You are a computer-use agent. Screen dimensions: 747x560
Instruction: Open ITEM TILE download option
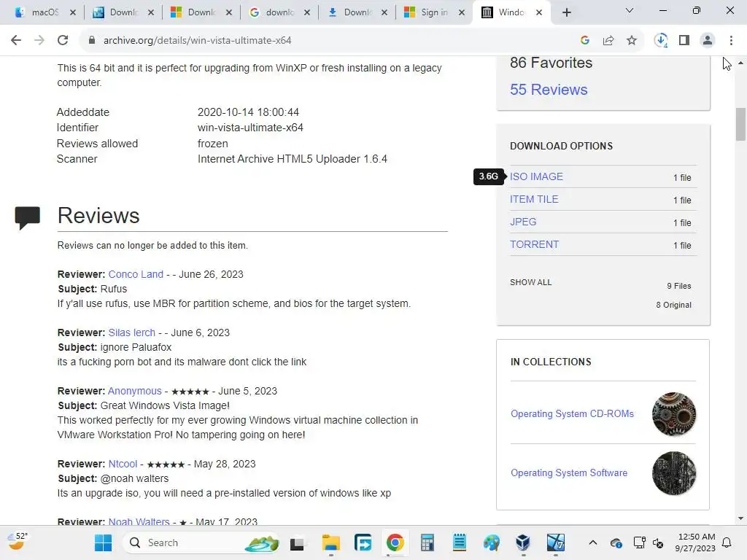click(x=533, y=200)
